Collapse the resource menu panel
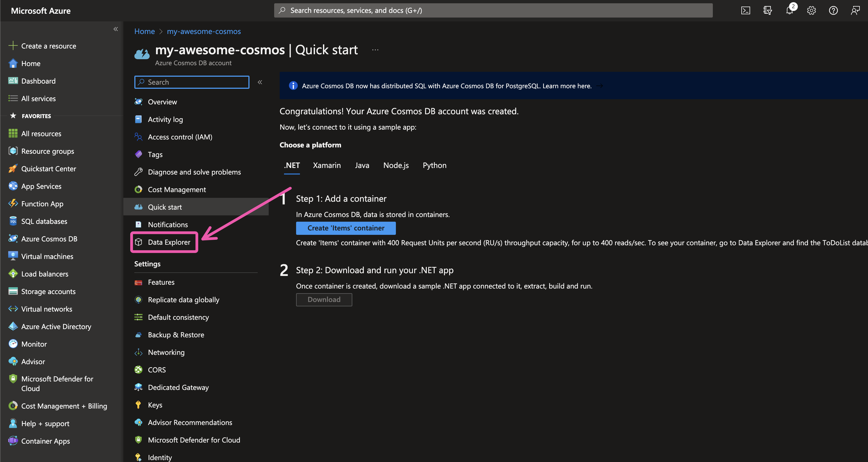The height and width of the screenshot is (462, 868). 260,82
